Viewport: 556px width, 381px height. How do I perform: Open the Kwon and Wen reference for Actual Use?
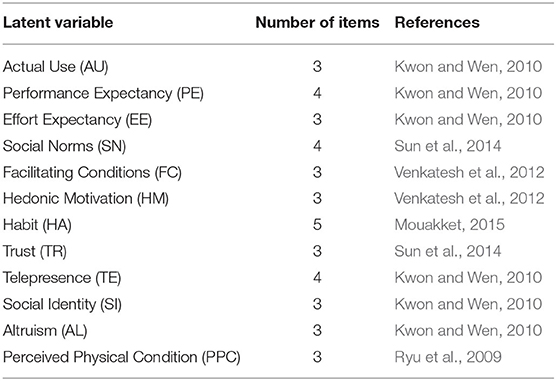click(x=468, y=67)
